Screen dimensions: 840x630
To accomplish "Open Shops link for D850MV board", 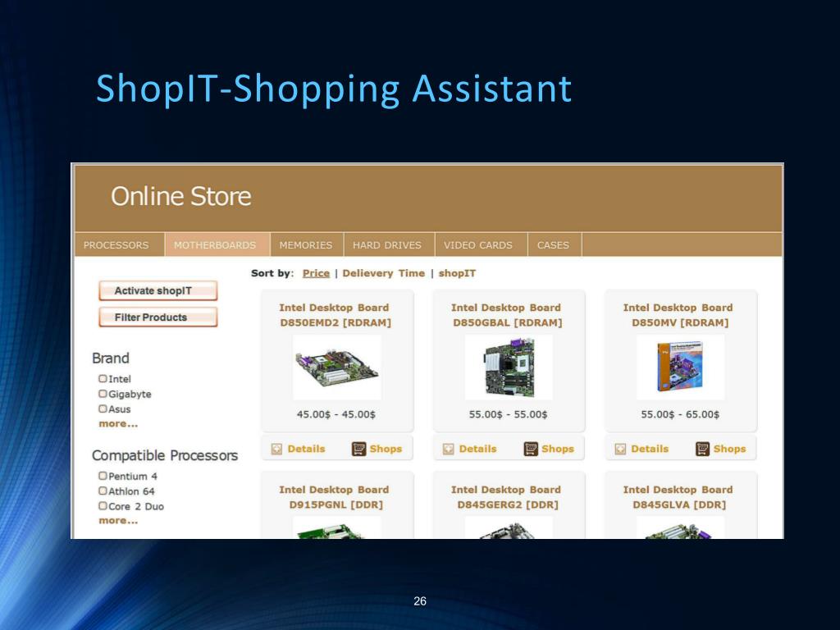I will pos(729,449).
